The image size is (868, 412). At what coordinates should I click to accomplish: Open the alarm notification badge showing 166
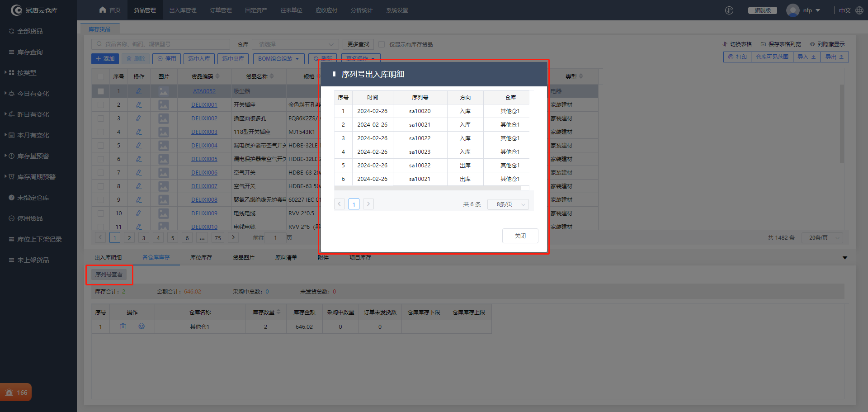(x=16, y=393)
